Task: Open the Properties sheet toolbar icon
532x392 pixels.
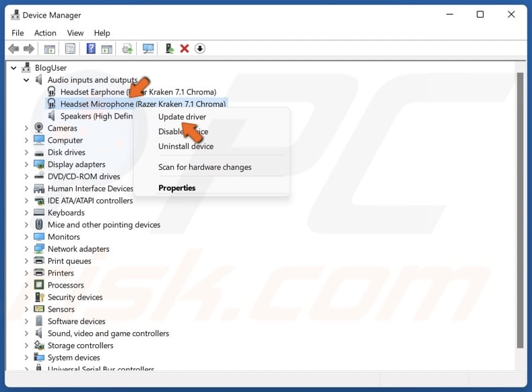Action: coord(70,49)
